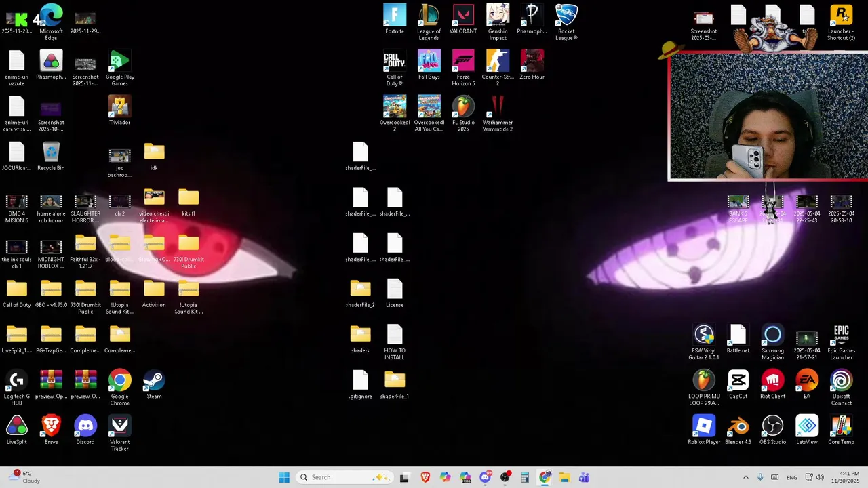Click the Ubisoft Connect icon
The width and height of the screenshot is (868, 488).
841,388
